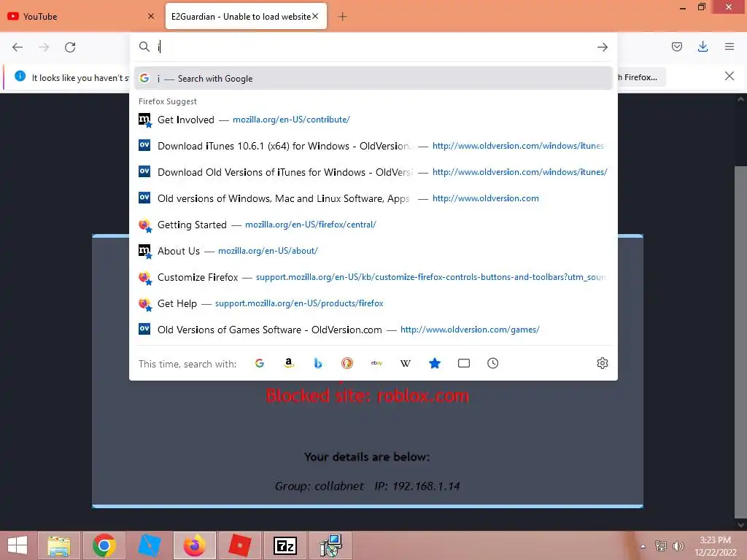Screen dimensions: 747x560
Task: Select Old Versions of Games Software suggestion
Action: pyautogui.click(x=373, y=330)
